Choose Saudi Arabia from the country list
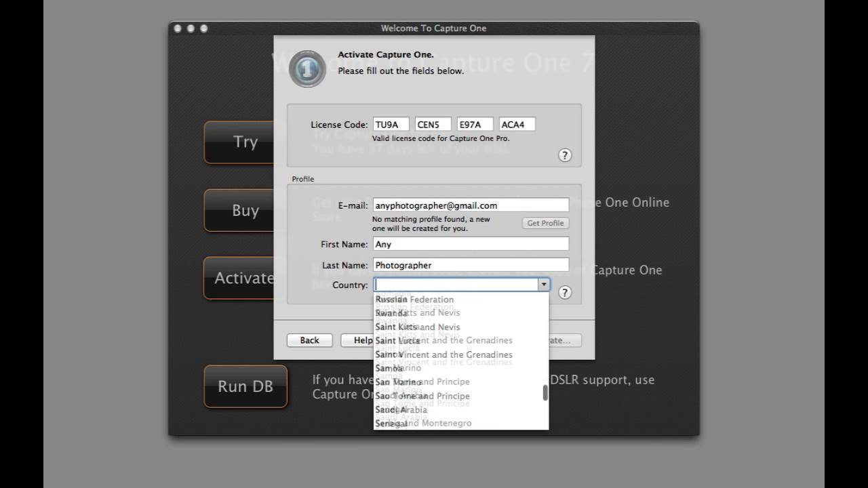The image size is (868, 488). pos(461,410)
